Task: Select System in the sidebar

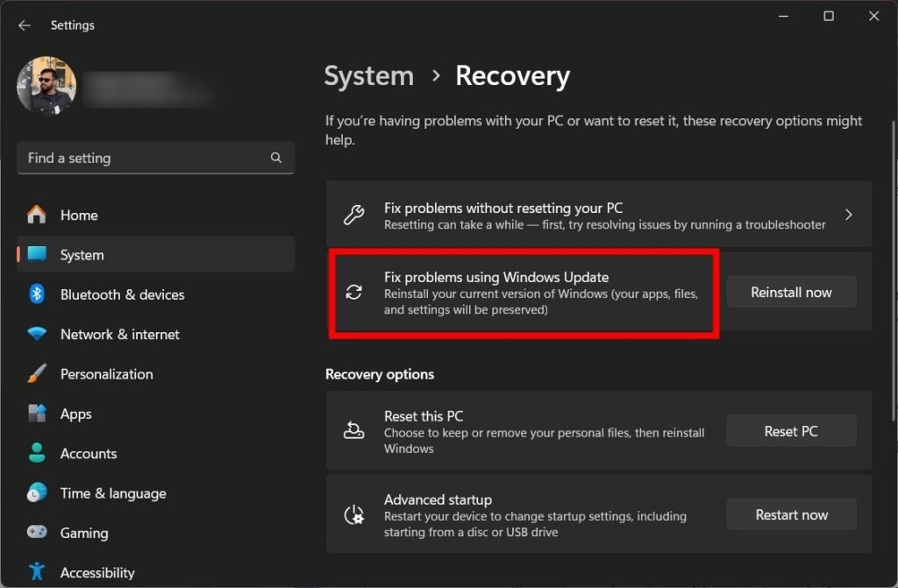Action: pos(156,254)
